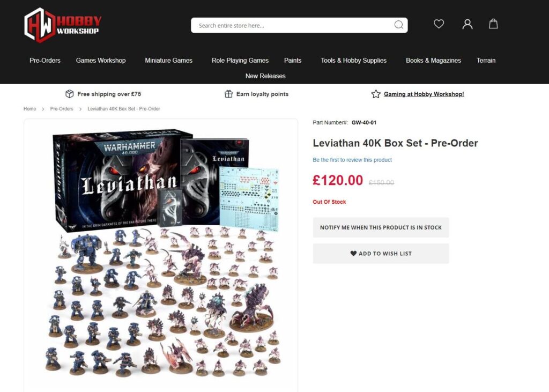549x392 pixels.
Task: Go to New Releases
Action: pyautogui.click(x=265, y=76)
